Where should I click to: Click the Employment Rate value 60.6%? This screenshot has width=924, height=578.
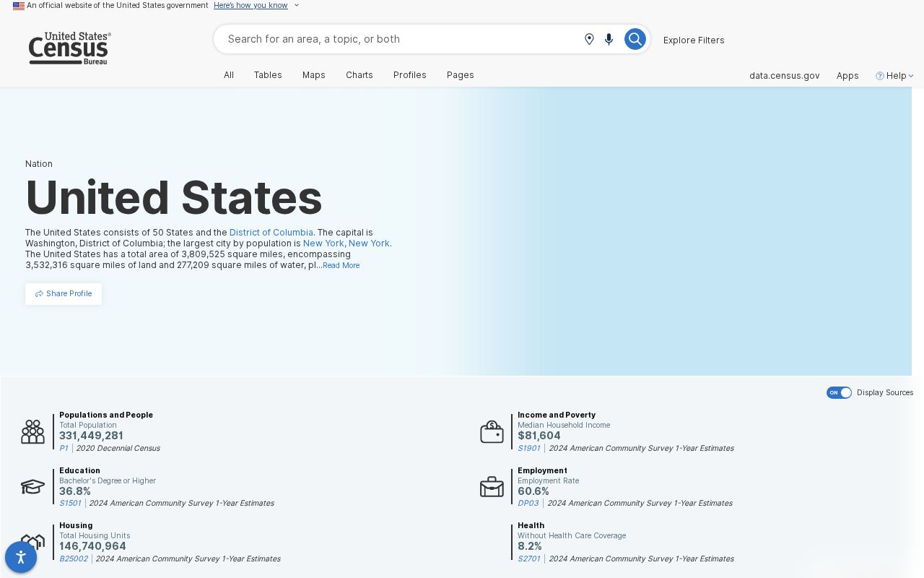coord(533,491)
